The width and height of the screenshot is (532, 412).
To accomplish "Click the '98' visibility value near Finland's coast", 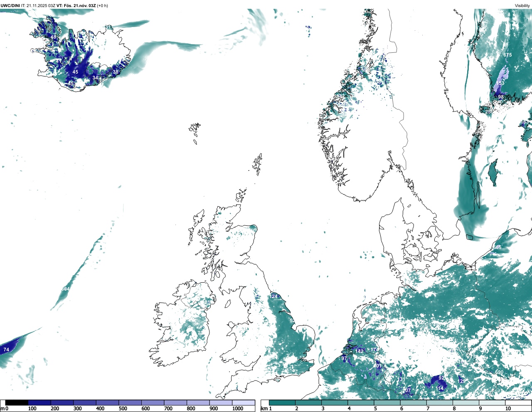I will click(501, 97).
